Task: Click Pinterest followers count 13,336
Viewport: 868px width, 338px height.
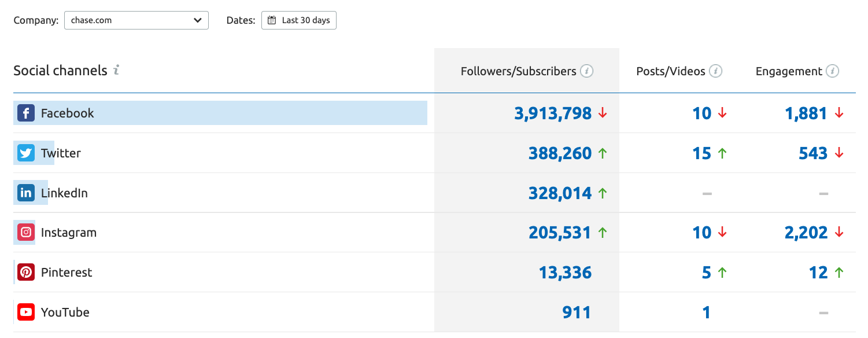Action: 565,273
